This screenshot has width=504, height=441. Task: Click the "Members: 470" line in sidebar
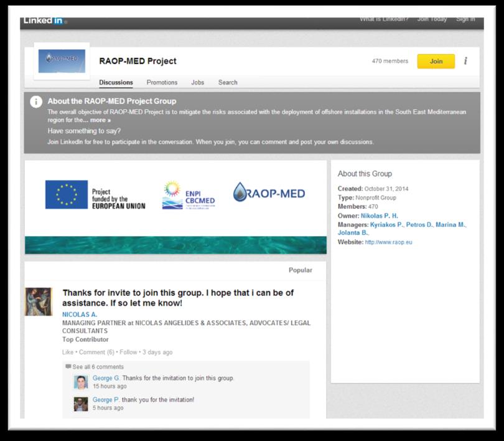pyautogui.click(x=358, y=207)
